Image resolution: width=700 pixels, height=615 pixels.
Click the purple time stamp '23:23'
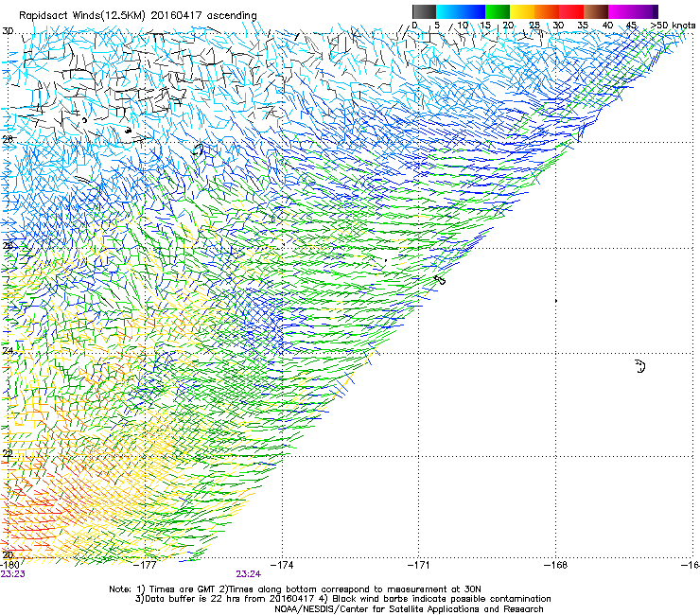coord(13,574)
